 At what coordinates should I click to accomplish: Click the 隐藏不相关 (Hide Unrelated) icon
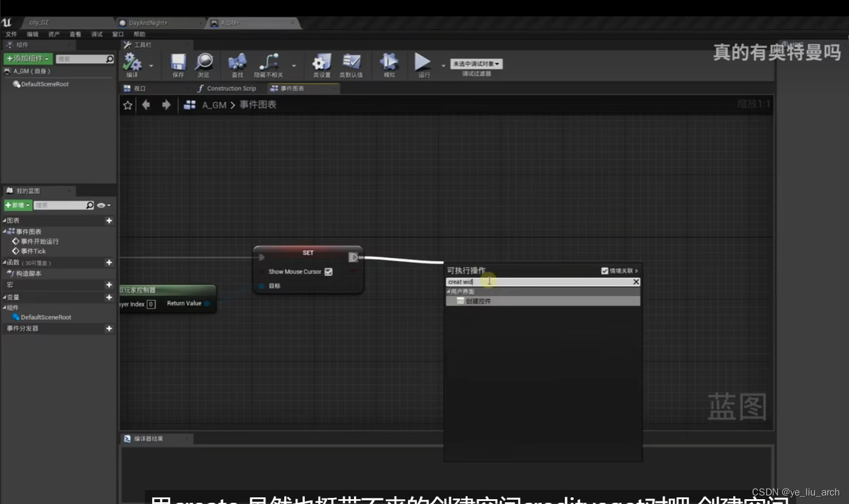click(x=268, y=62)
